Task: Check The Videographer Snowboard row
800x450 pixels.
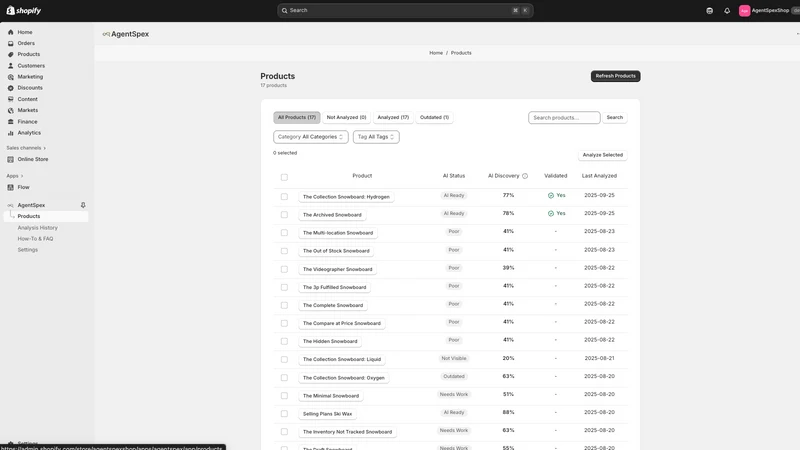Action: (284, 269)
